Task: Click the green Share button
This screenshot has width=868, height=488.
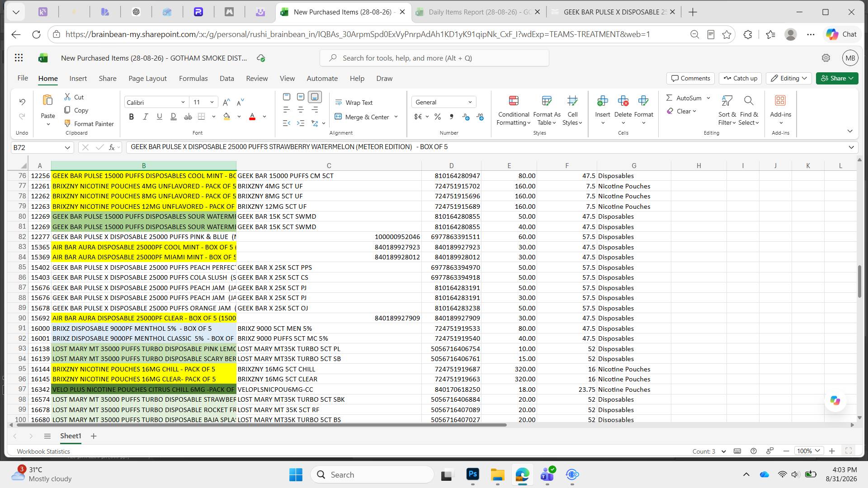Action: 837,78
